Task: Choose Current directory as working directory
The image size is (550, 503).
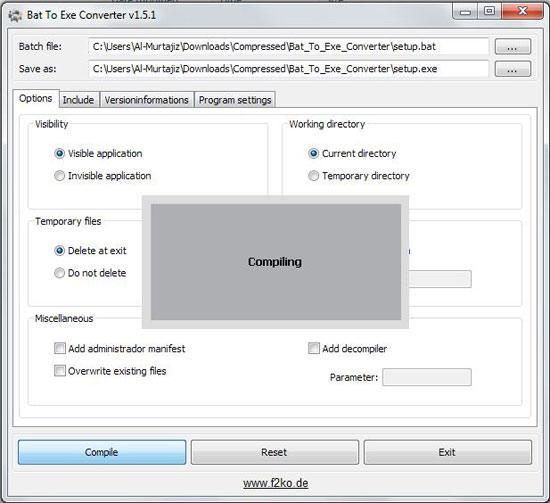Action: point(313,154)
